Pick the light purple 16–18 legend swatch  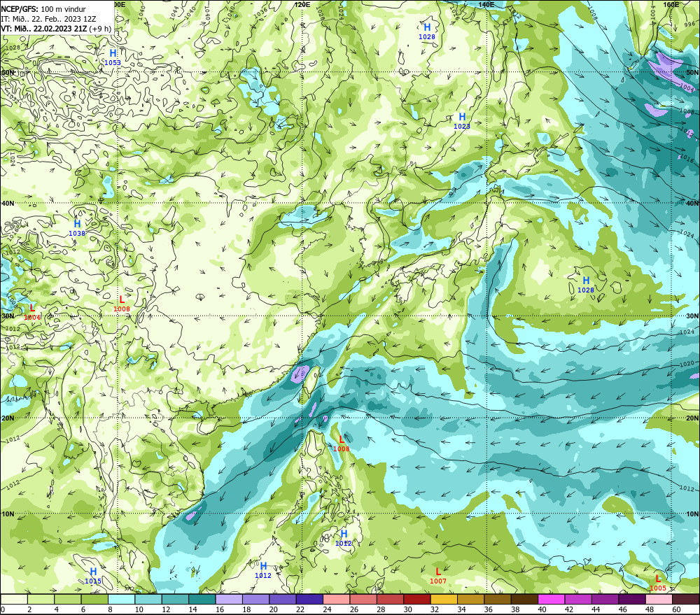tap(229, 599)
